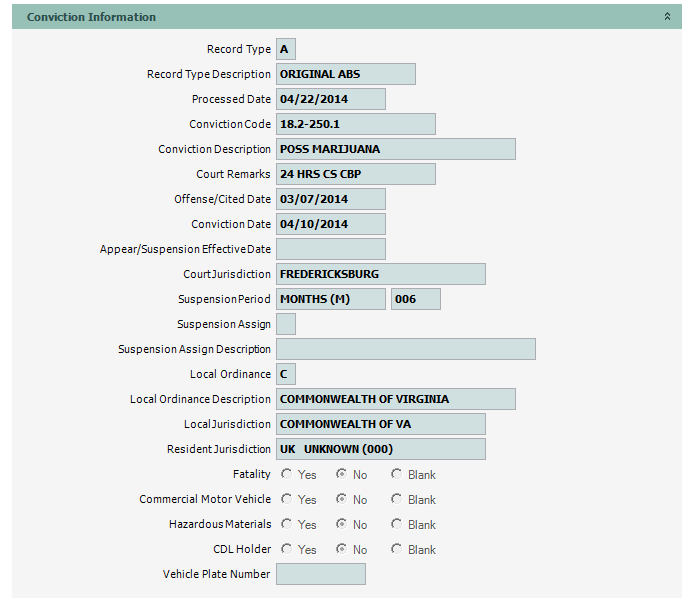Click the Conviction Code field
Screen dimensions: 699x607
point(355,124)
